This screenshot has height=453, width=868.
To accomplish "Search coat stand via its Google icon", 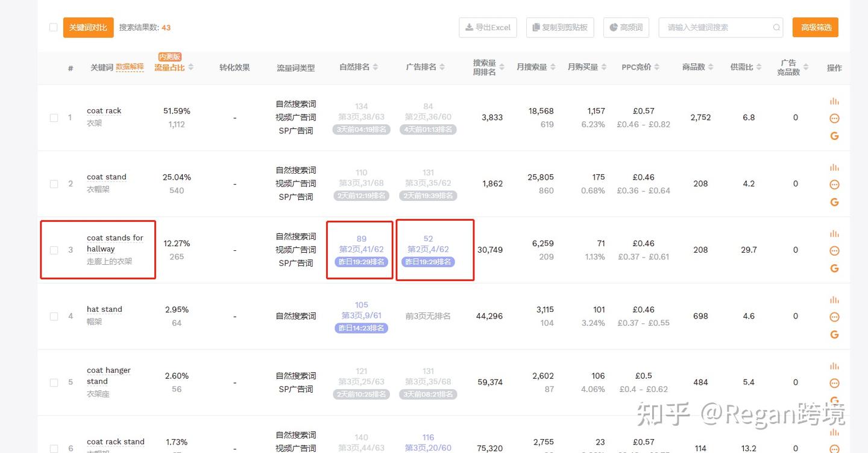I will click(834, 202).
